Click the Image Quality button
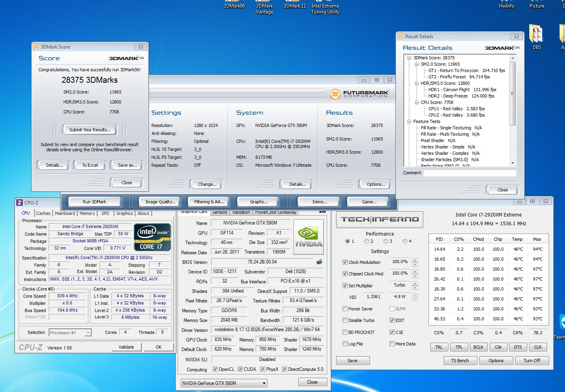Image resolution: width=565 pixels, height=392 pixels. tap(160, 202)
